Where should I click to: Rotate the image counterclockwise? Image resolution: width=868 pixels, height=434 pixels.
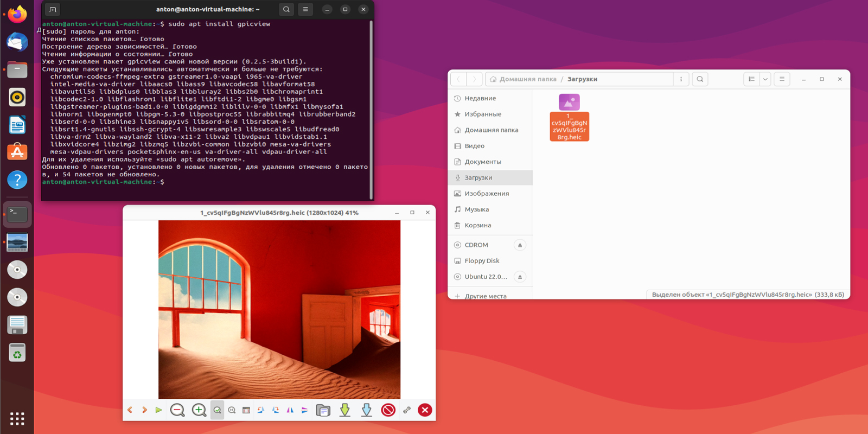261,410
